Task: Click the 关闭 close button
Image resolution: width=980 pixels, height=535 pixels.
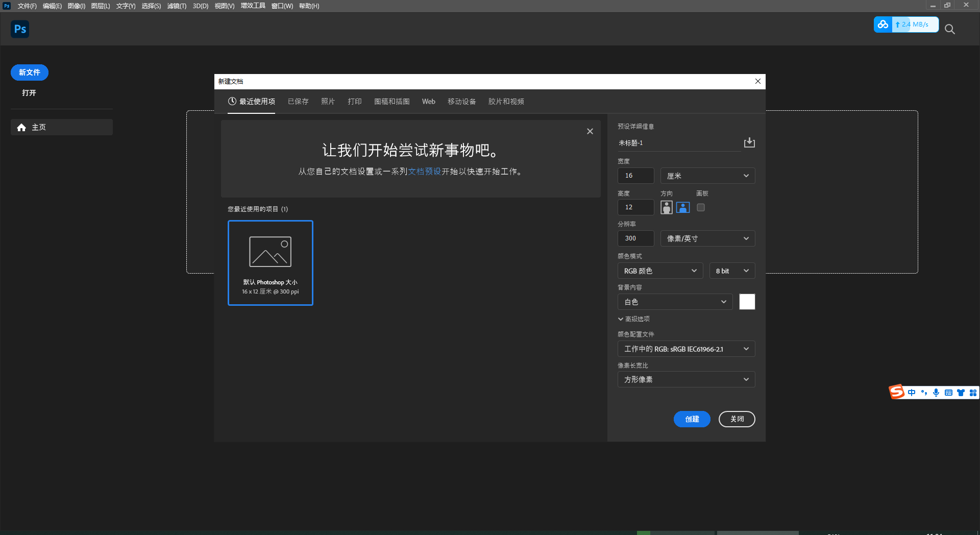Action: 737,419
